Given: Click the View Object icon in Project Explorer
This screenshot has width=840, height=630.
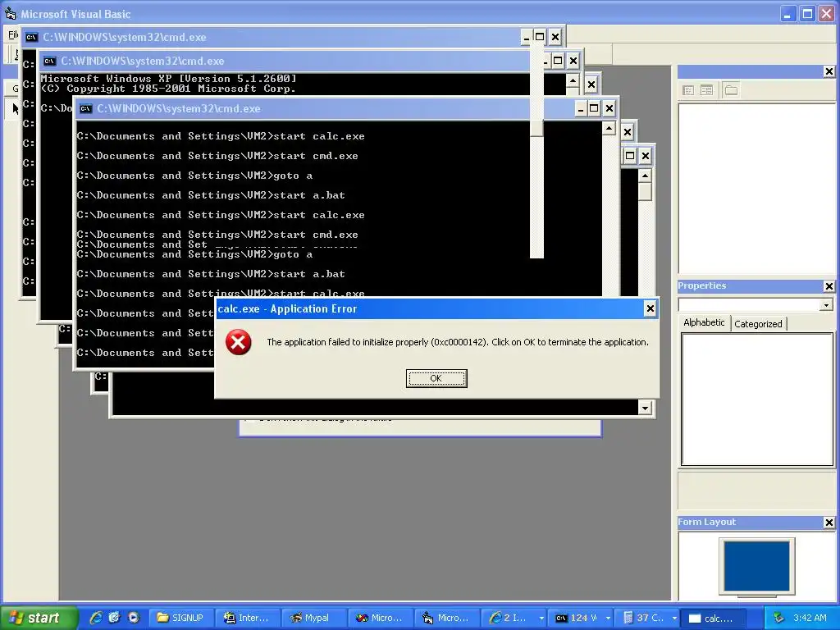Looking at the screenshot, I should click(x=706, y=90).
